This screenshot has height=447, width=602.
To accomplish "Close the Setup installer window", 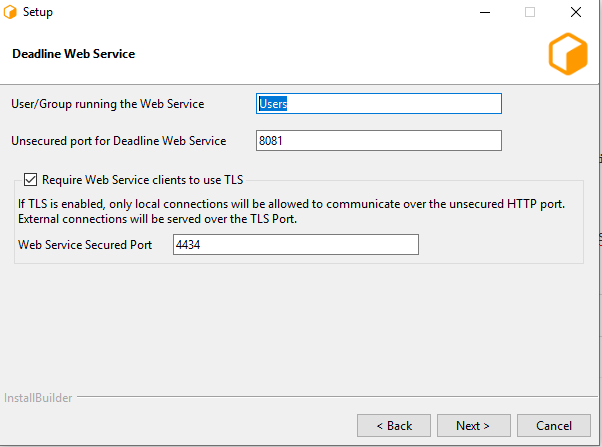I will tap(576, 13).
